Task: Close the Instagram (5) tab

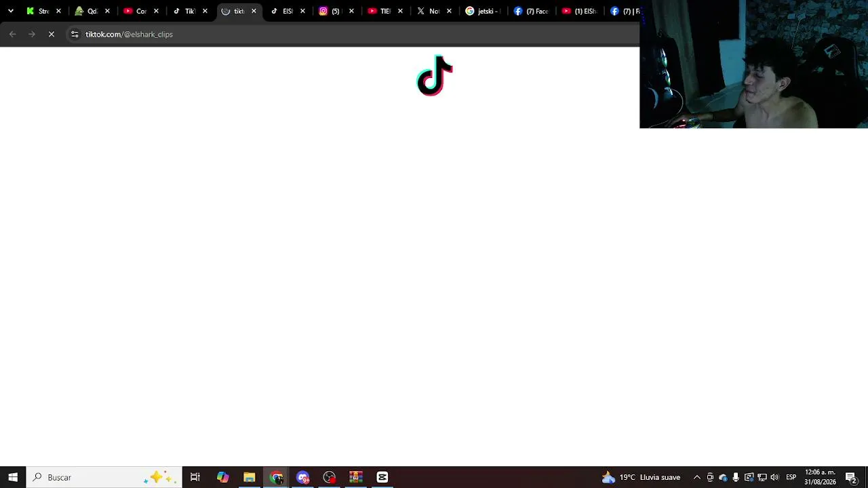Action: pyautogui.click(x=351, y=11)
